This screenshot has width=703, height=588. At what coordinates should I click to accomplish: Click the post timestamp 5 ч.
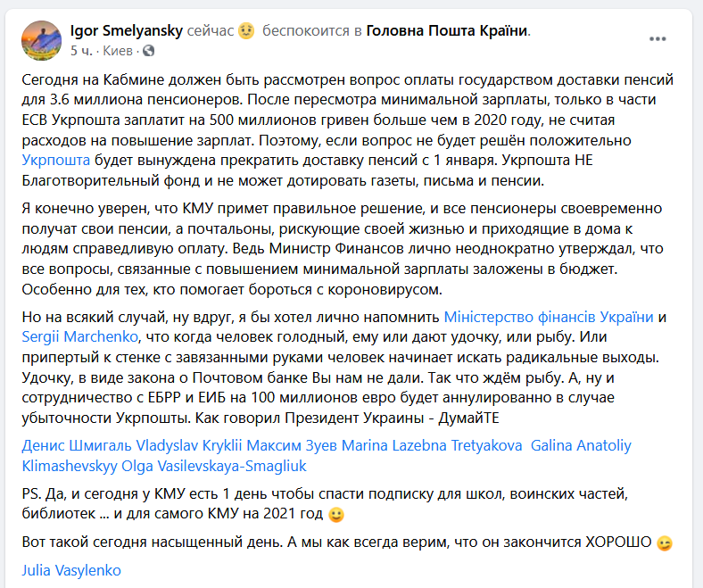[x=81, y=51]
